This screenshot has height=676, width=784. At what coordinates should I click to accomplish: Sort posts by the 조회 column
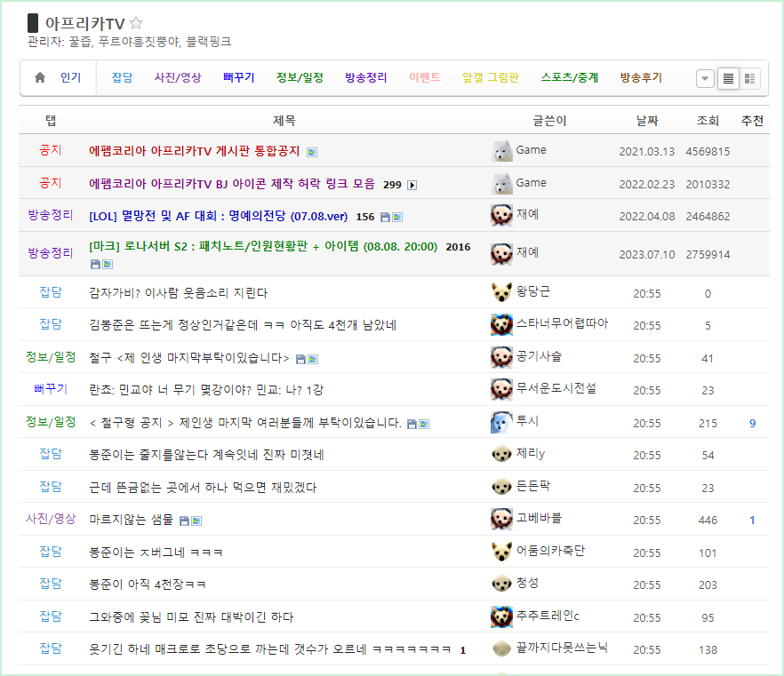click(708, 118)
